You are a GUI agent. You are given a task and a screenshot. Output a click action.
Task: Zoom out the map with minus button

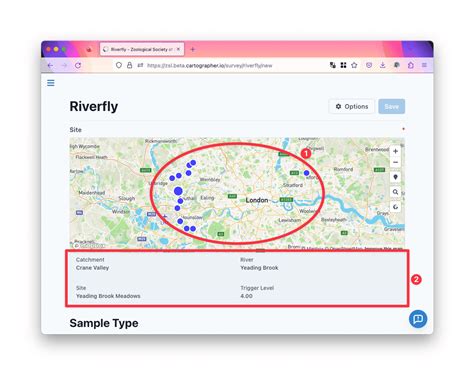click(x=395, y=162)
